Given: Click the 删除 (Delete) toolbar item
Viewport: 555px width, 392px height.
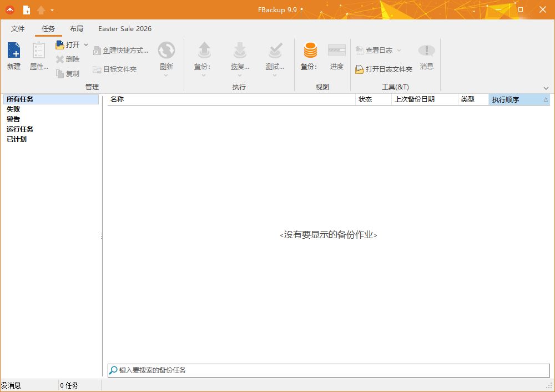Looking at the screenshot, I should [69, 59].
